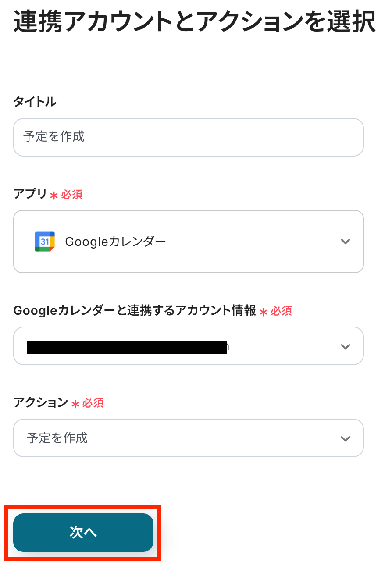392x562 pixels.
Task: Click the 必須 marker next to アクション
Action: click(x=93, y=403)
